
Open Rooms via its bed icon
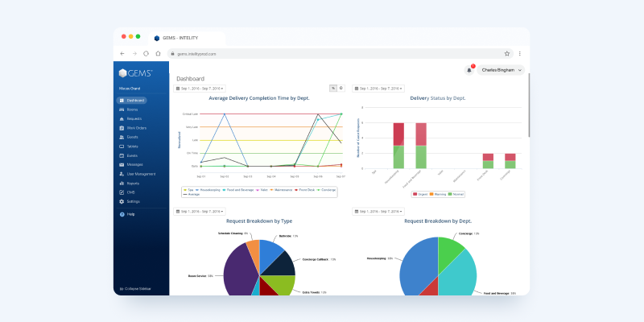122,109
